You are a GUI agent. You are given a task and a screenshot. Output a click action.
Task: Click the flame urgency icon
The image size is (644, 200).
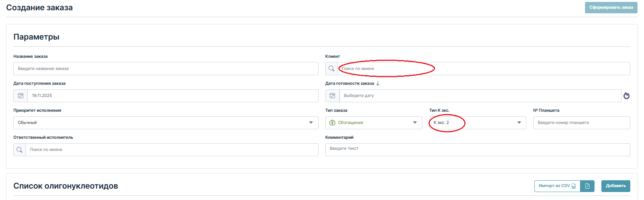[626, 96]
